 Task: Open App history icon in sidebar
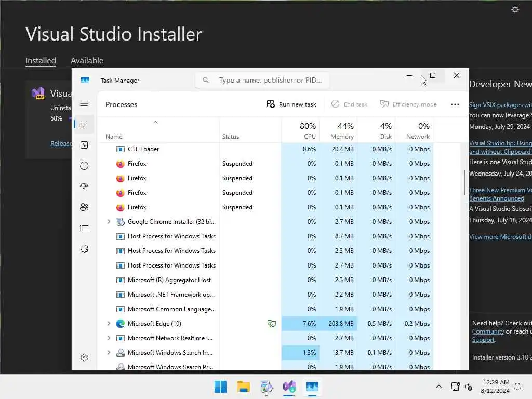[x=84, y=166]
